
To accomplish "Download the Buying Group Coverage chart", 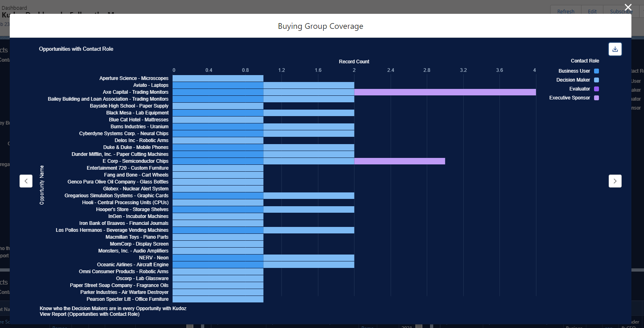I will pyautogui.click(x=615, y=49).
